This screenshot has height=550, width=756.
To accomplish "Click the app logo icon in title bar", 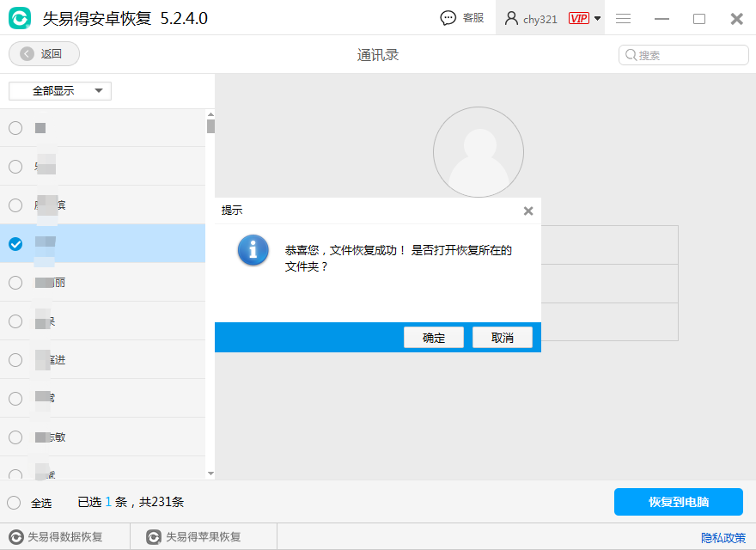I will pos(20,18).
